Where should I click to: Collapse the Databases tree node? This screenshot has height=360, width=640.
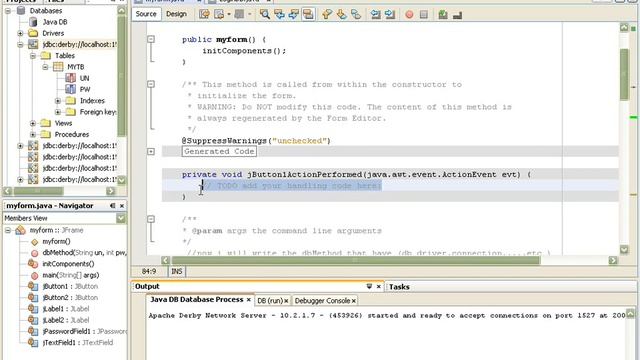pyautogui.click(x=8, y=11)
